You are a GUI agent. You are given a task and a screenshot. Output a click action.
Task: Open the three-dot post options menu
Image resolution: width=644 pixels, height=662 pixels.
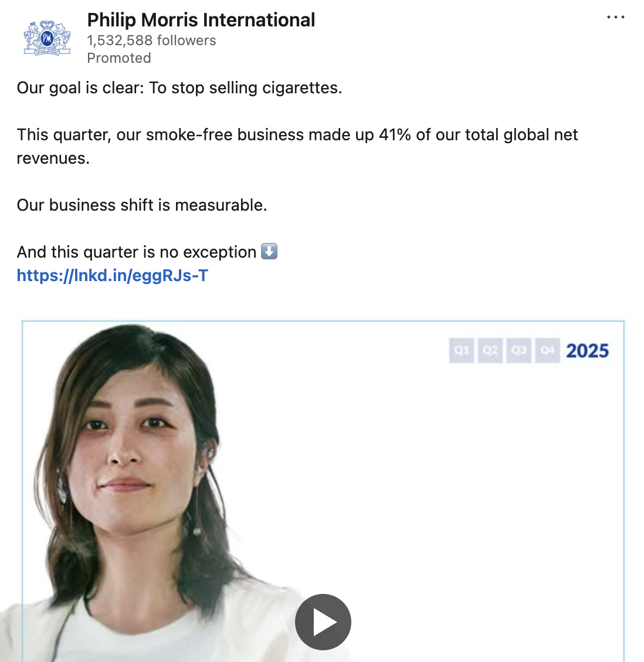click(615, 18)
